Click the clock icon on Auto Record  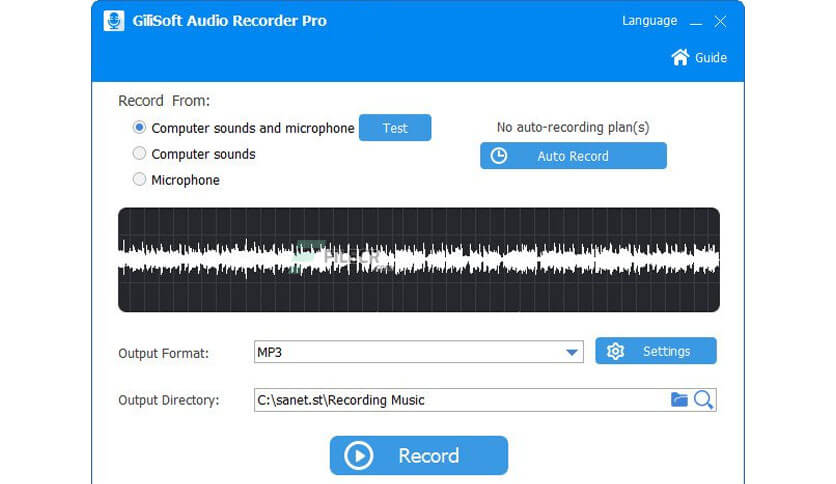(498, 156)
